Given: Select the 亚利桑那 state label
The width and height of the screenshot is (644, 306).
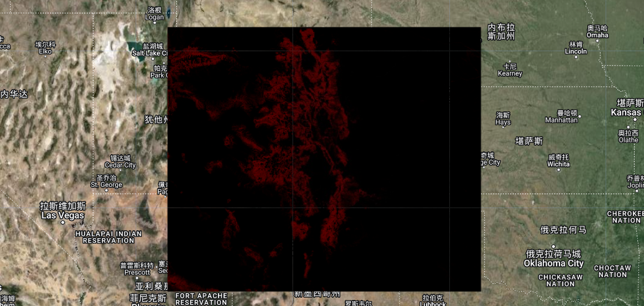Looking at the screenshot, I should tap(151, 287).
